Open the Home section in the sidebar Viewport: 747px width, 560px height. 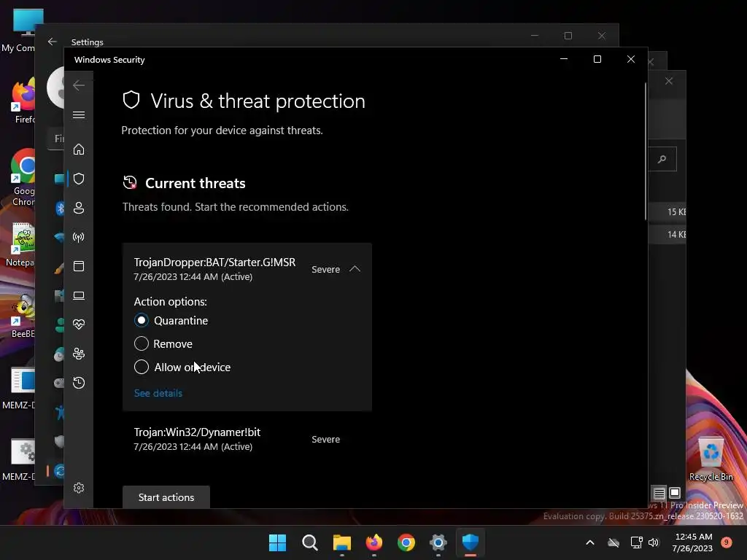(x=79, y=149)
